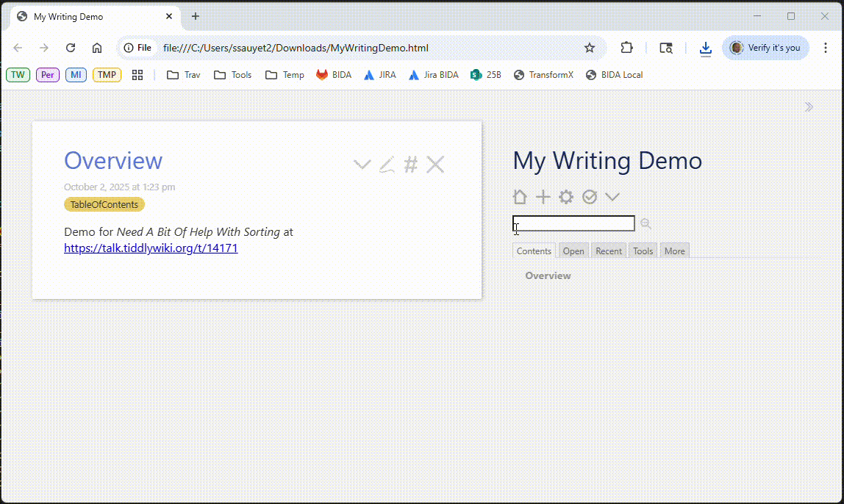Open control panel gear icon
This screenshot has width=844, height=504.
pyautogui.click(x=565, y=197)
